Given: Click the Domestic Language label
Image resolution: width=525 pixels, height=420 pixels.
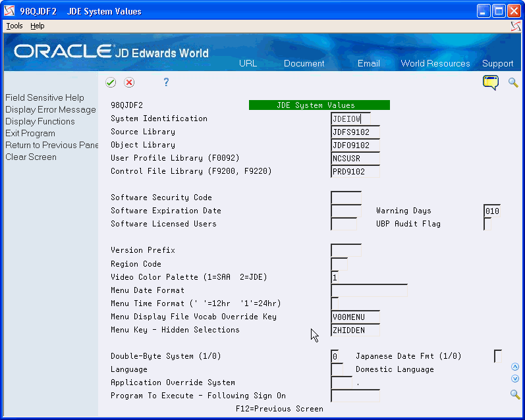Looking at the screenshot, I should [x=395, y=369].
